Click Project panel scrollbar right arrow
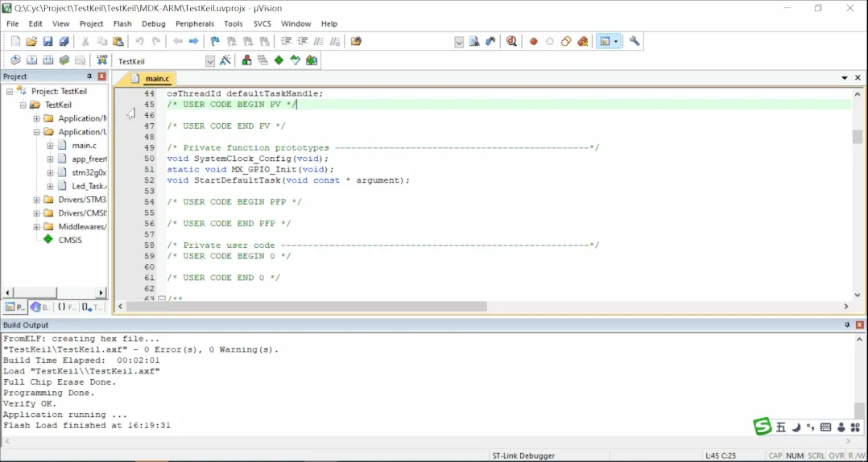 pyautogui.click(x=101, y=293)
